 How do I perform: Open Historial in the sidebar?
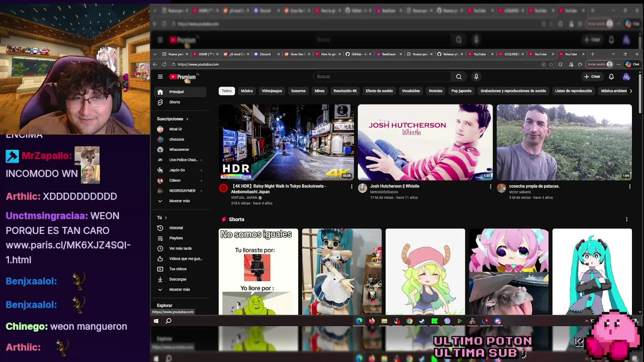pos(181,228)
